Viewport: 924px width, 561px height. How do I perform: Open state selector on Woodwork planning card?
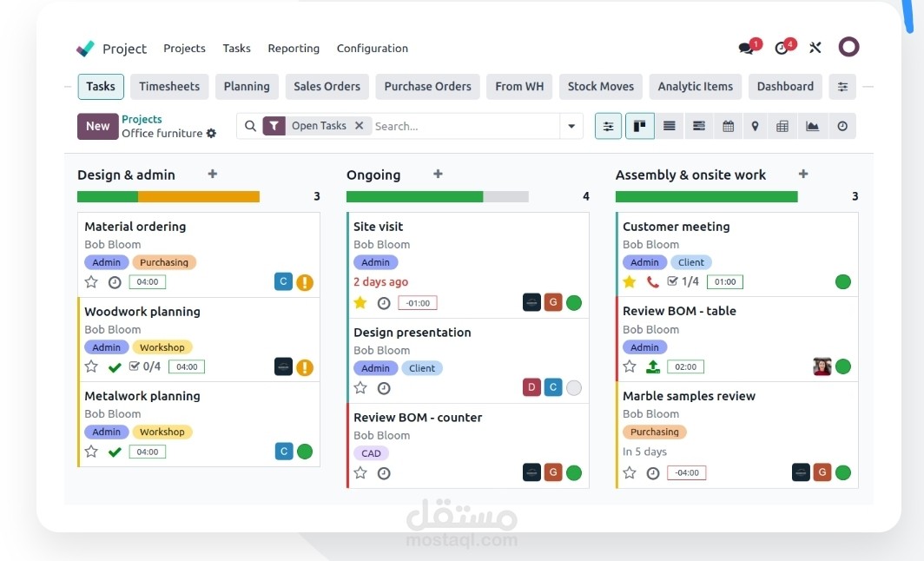pyautogui.click(x=305, y=367)
